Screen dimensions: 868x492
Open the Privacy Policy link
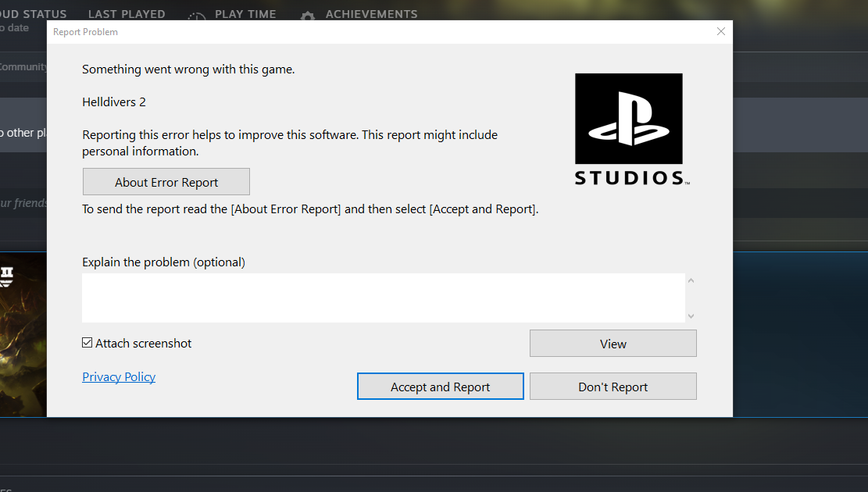[119, 377]
